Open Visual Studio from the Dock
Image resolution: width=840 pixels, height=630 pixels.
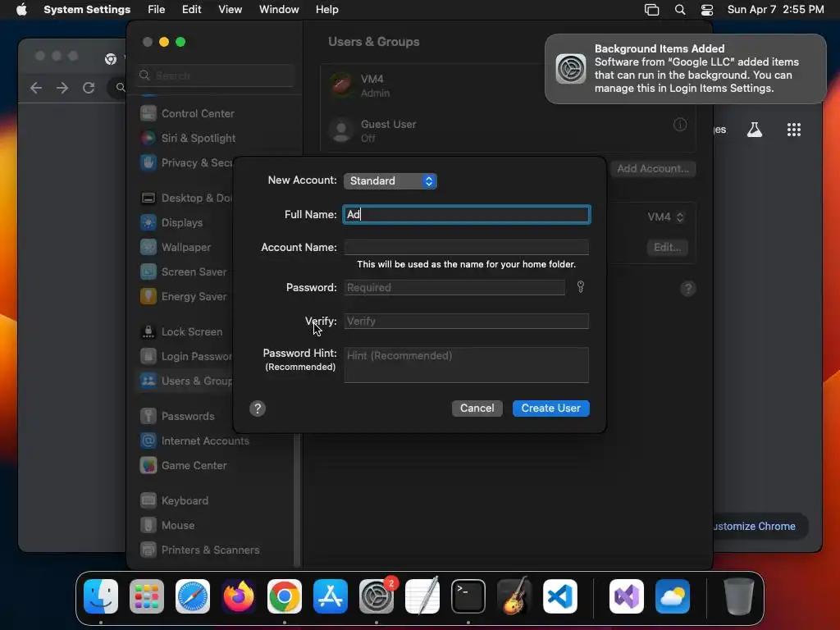coord(626,596)
